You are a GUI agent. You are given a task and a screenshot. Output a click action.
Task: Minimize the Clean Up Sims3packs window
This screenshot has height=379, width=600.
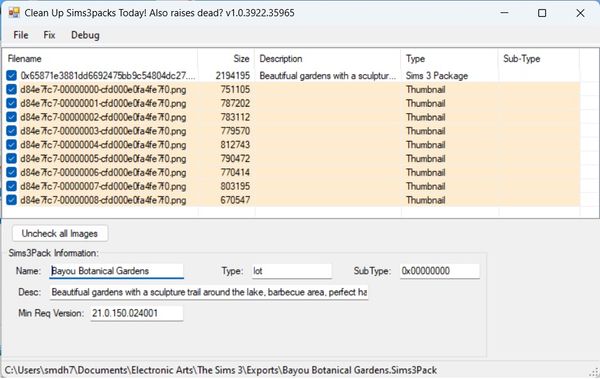click(504, 13)
